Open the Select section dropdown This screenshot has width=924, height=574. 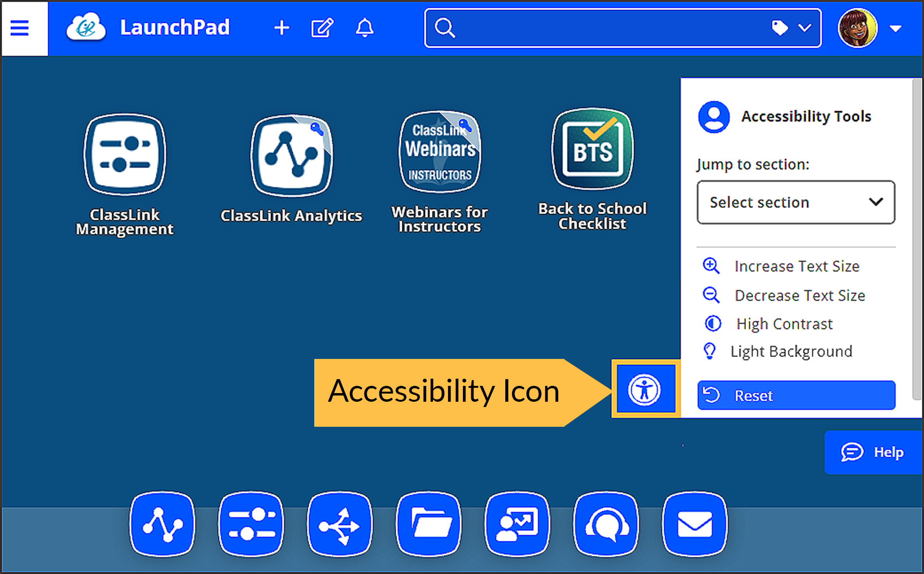click(796, 202)
